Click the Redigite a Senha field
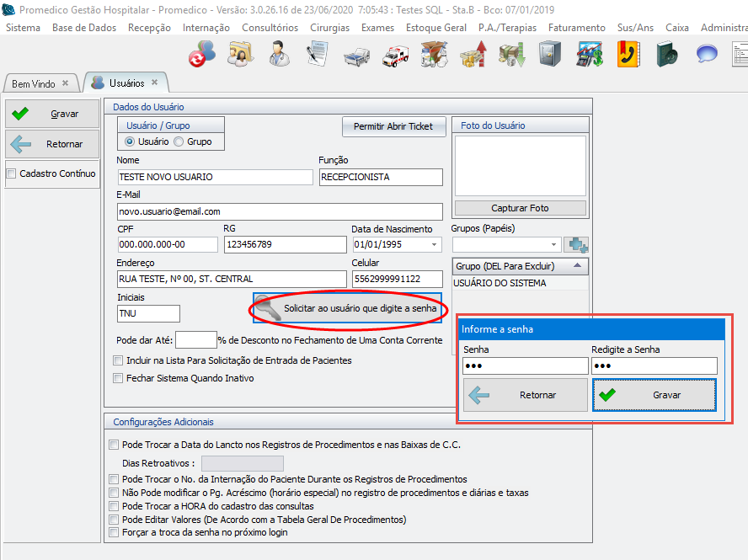The width and height of the screenshot is (748, 560). tap(654, 365)
